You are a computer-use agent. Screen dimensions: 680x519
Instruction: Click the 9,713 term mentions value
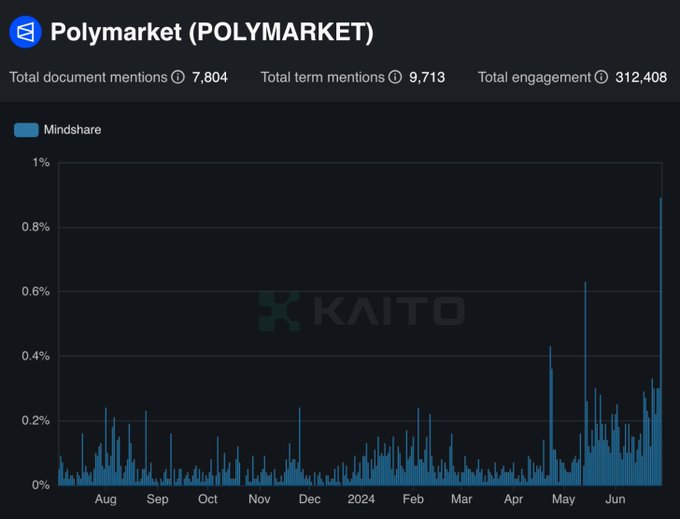coord(427,77)
